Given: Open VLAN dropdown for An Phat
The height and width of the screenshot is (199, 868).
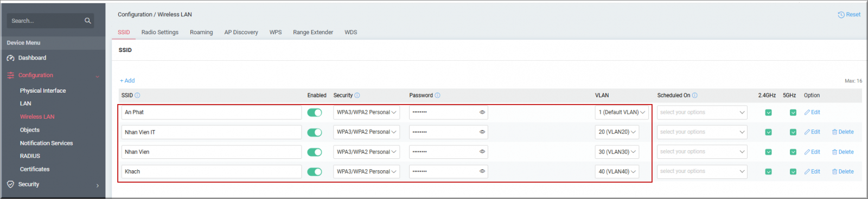Looking at the screenshot, I should pyautogui.click(x=622, y=112).
